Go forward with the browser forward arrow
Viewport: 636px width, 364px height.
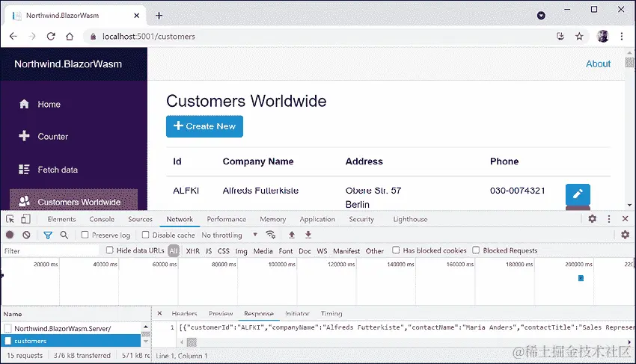[32, 37]
